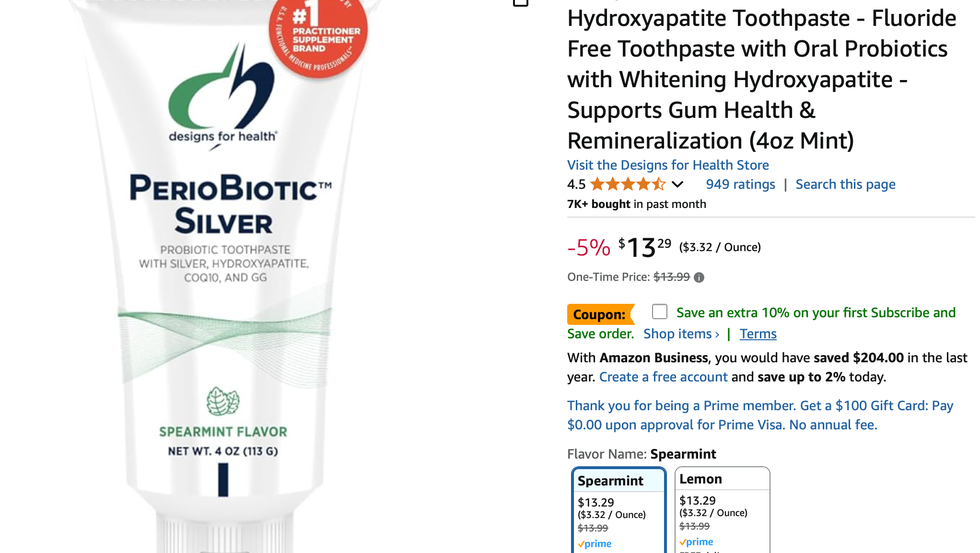Click Create a free account link
The image size is (980, 553).
point(664,377)
